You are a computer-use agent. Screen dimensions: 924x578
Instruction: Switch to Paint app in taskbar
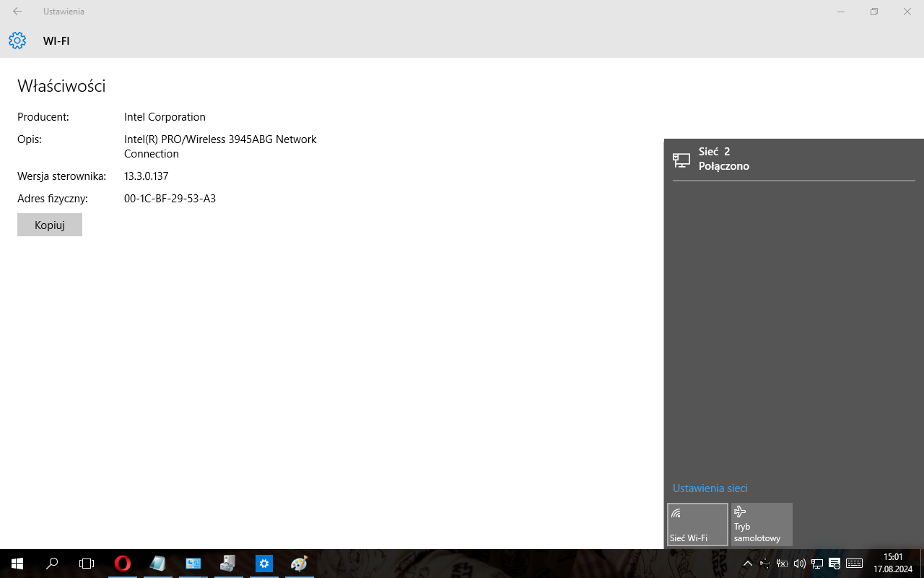[x=300, y=564]
